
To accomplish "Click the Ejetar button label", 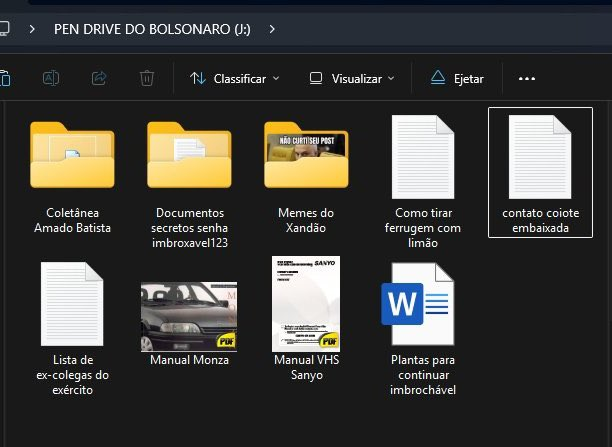I will click(x=469, y=79).
